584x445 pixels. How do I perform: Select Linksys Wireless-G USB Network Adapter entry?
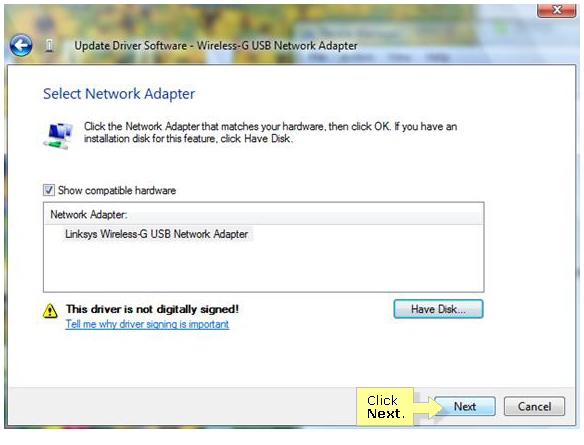pyautogui.click(x=156, y=234)
